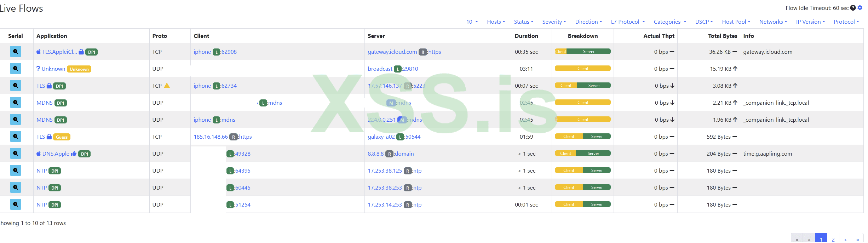The height and width of the screenshot is (243, 868).
Task: Open the IP Version filter menu
Action: tap(810, 22)
